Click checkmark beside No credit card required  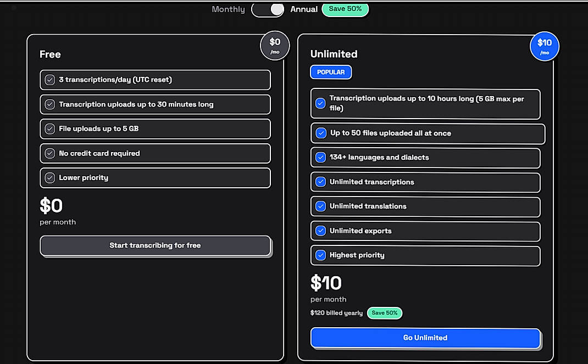50,153
